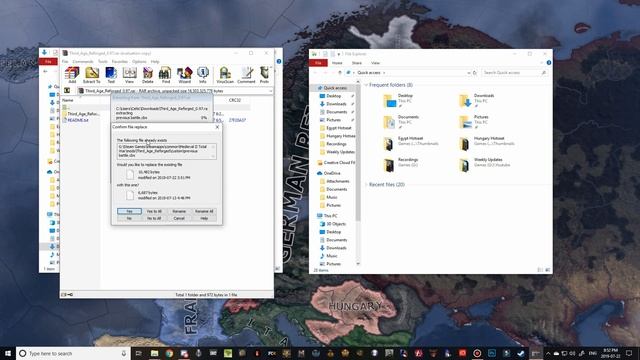Image resolution: width=640 pixels, height=360 pixels.
Task: Select Quick access in navigation pane
Action: coord(335,88)
